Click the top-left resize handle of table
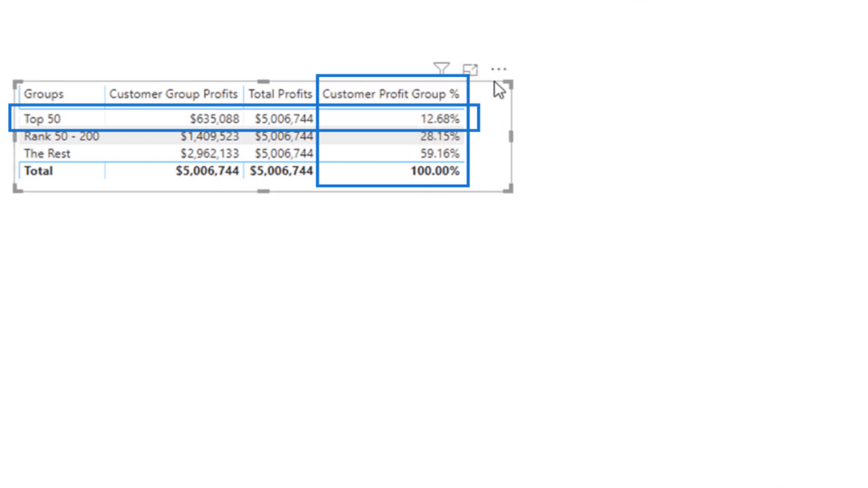The width and height of the screenshot is (868, 488). coord(18,84)
